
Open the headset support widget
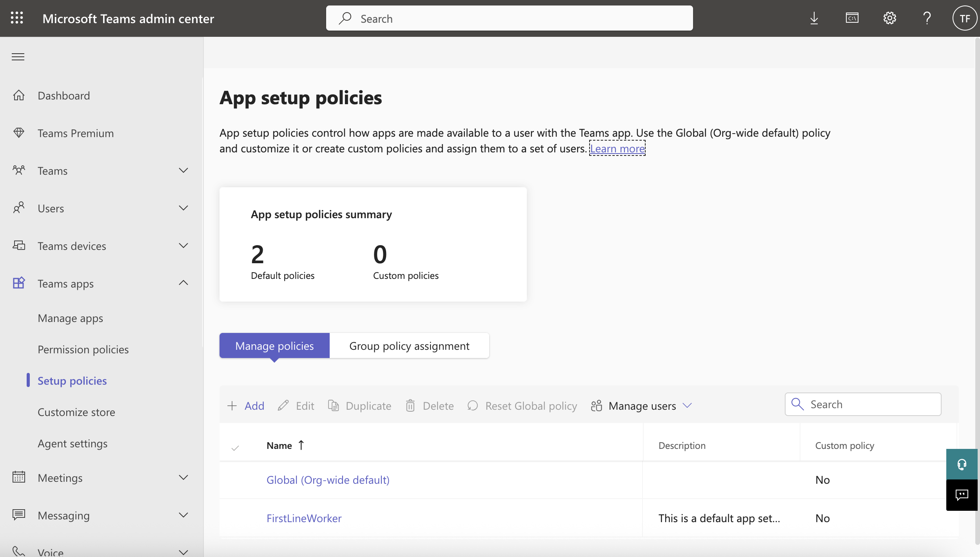coord(962,464)
